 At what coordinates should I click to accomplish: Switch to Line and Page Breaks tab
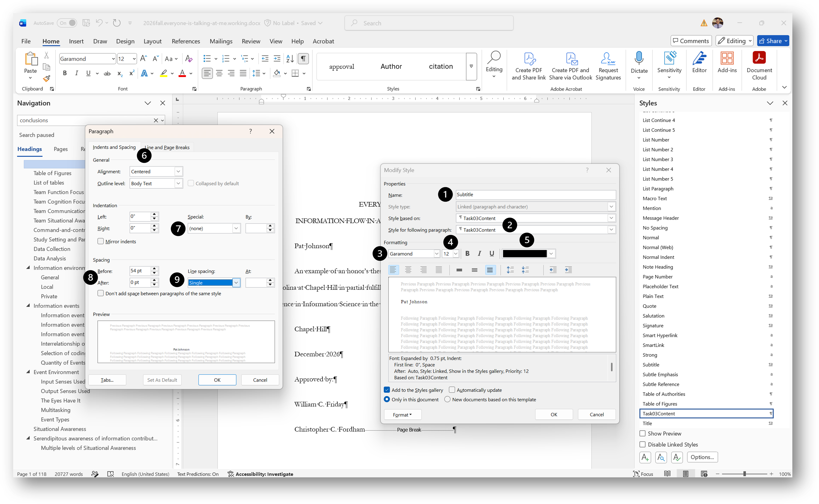coord(167,147)
